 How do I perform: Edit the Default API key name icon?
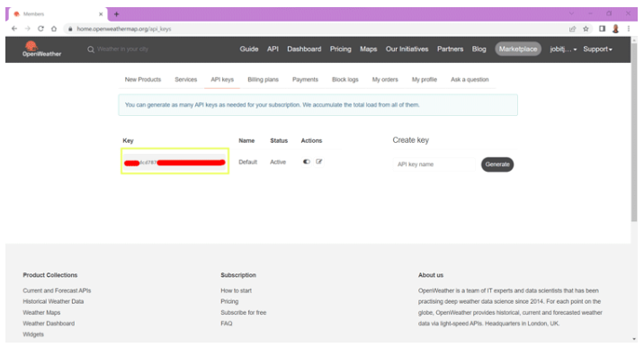point(319,161)
